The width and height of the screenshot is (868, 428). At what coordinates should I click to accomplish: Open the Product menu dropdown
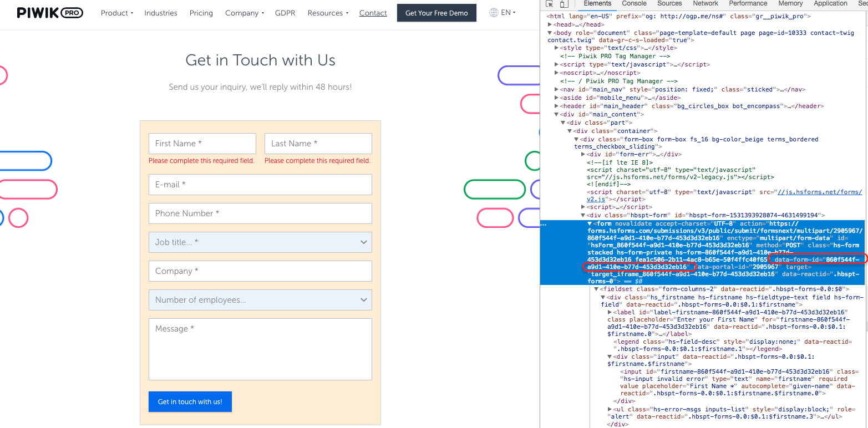point(117,13)
